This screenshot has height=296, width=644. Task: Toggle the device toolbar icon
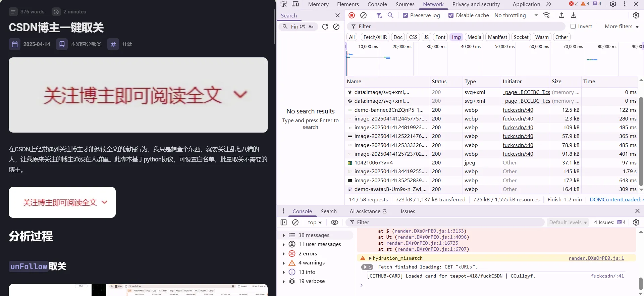[296, 4]
